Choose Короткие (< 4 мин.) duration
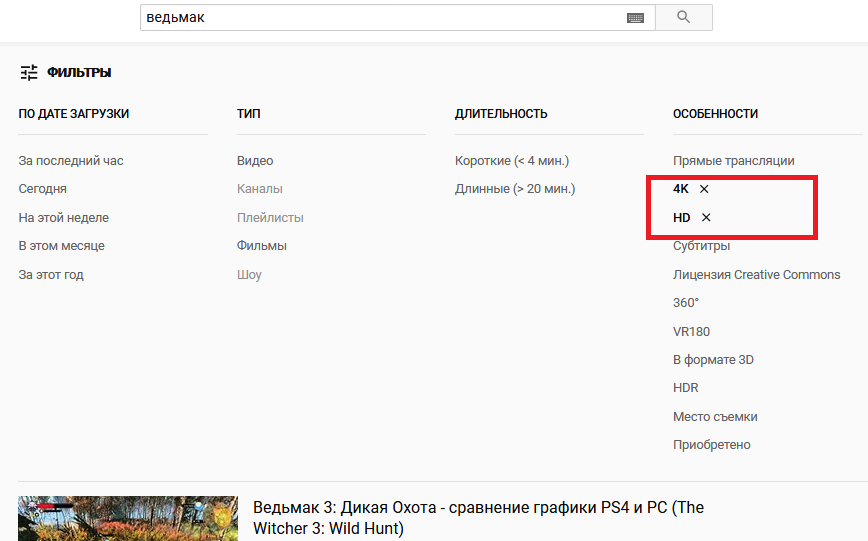Screen dimensions: 868x541 (x=512, y=161)
